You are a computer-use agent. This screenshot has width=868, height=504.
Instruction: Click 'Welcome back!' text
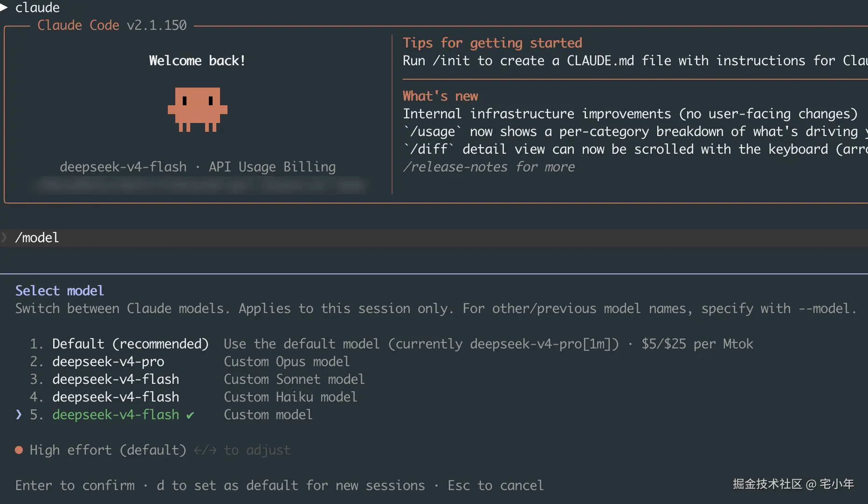197,61
